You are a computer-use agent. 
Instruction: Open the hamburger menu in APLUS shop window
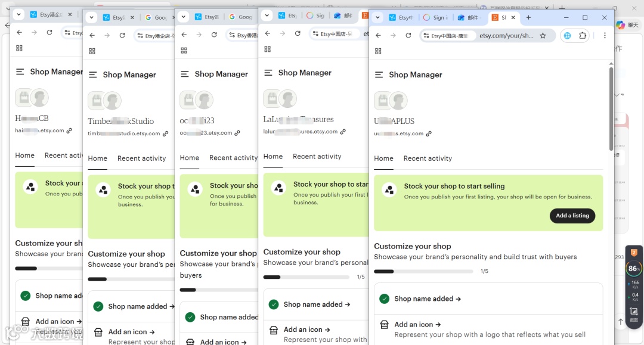379,74
